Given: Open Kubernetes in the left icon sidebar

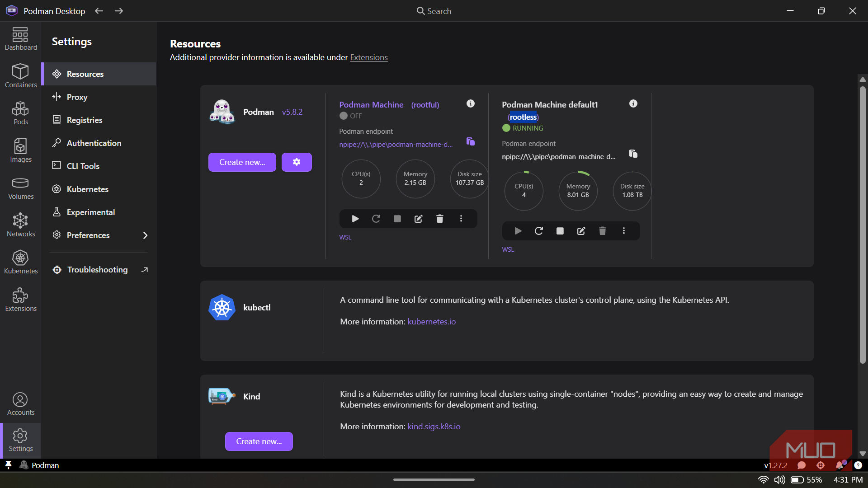Looking at the screenshot, I should pos(21,263).
